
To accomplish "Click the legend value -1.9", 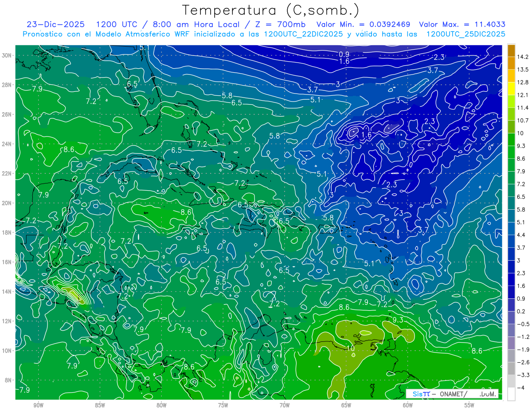I will pos(523,349).
